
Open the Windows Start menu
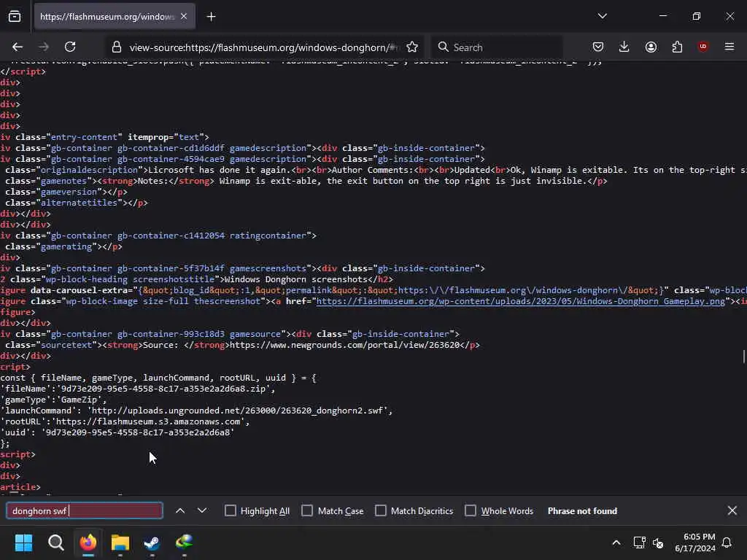pyautogui.click(x=23, y=542)
